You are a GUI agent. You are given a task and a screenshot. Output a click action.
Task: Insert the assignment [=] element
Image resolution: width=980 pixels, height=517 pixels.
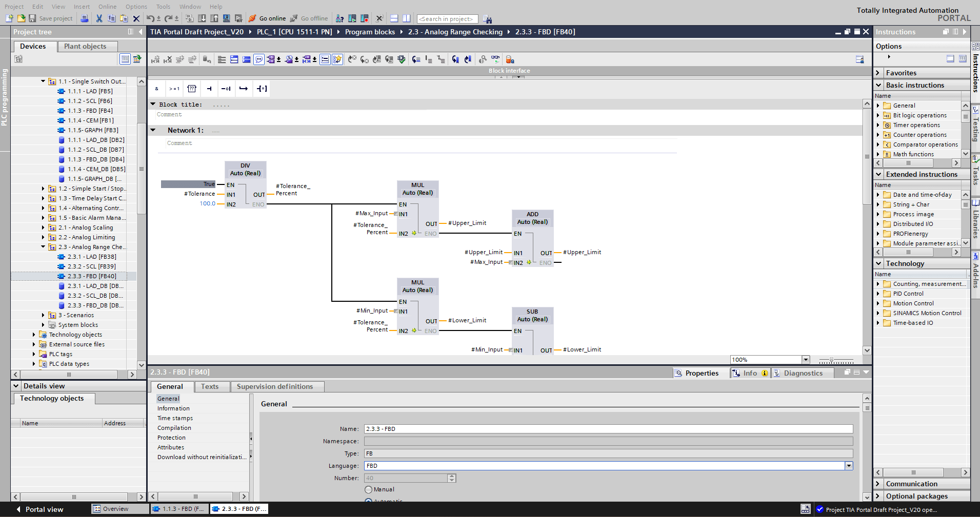point(262,89)
